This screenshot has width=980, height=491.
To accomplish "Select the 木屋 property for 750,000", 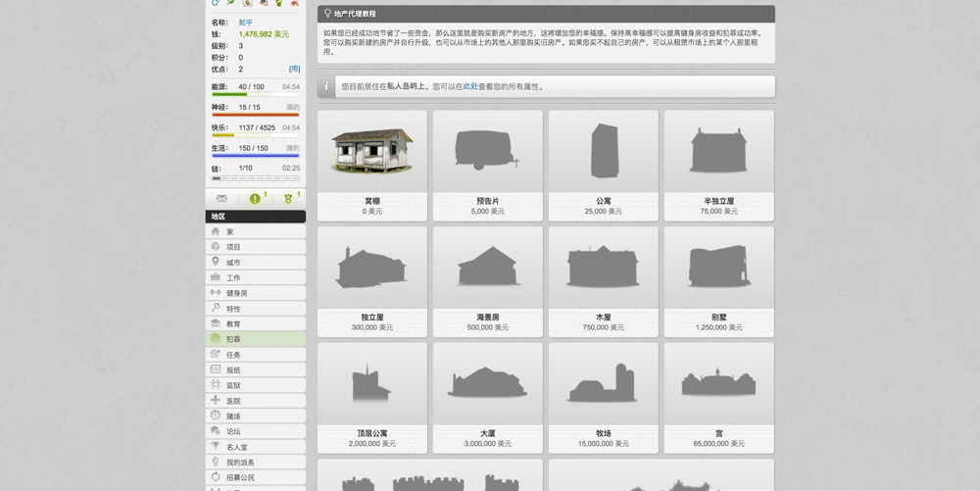I will (604, 281).
